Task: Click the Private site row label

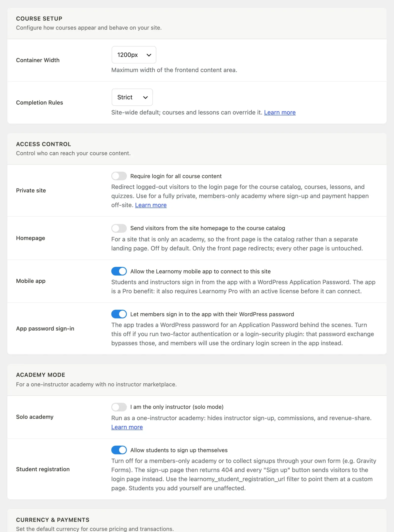Action: pos(31,190)
